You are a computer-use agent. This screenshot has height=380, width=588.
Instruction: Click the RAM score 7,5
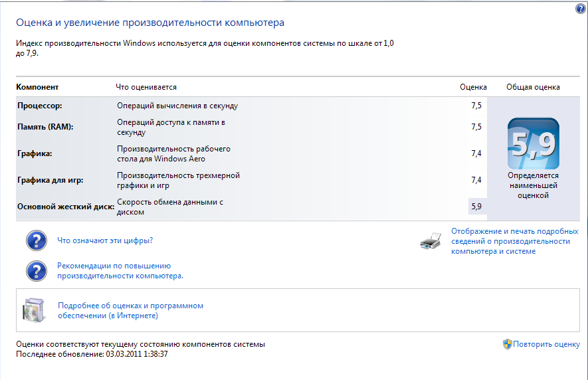point(476,127)
